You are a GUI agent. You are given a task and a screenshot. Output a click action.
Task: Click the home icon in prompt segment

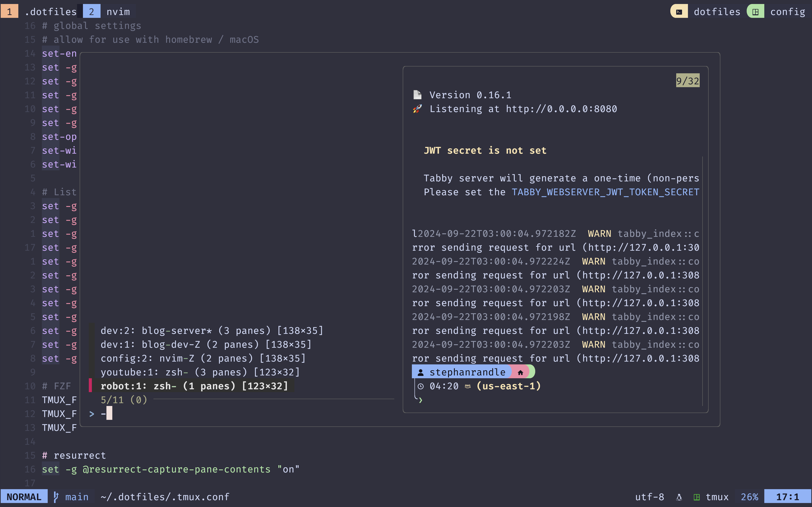(x=520, y=372)
